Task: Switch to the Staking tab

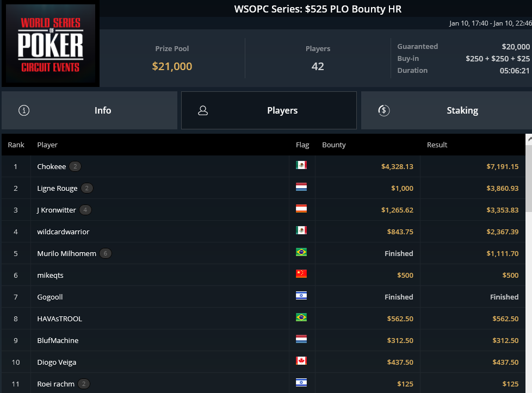Action: 447,110
